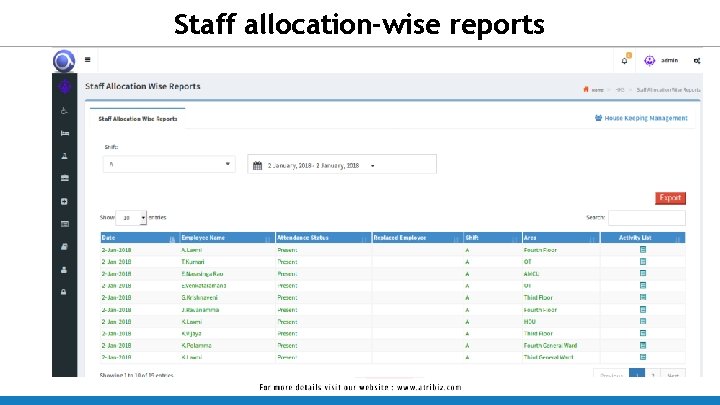Open the Show entries count dropdown
The image size is (720, 405).
[131, 218]
